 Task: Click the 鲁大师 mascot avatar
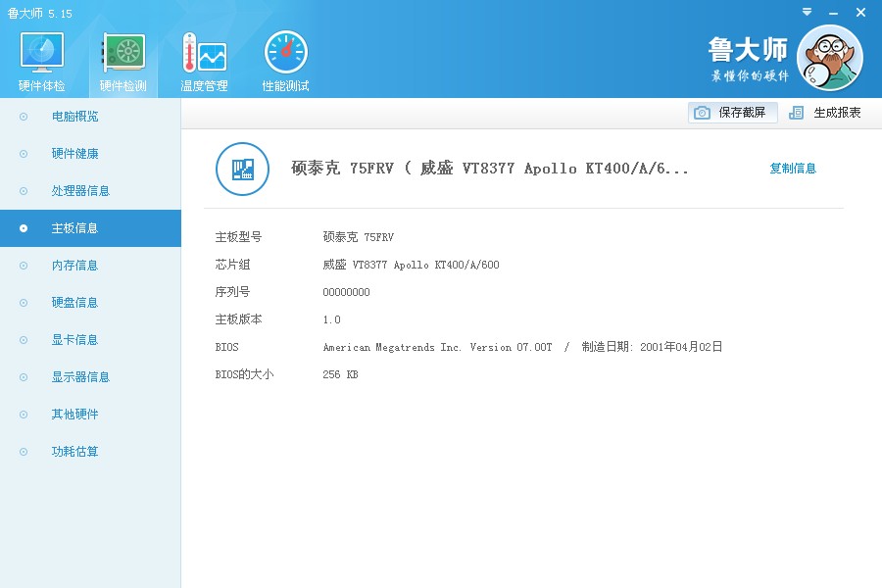click(830, 58)
